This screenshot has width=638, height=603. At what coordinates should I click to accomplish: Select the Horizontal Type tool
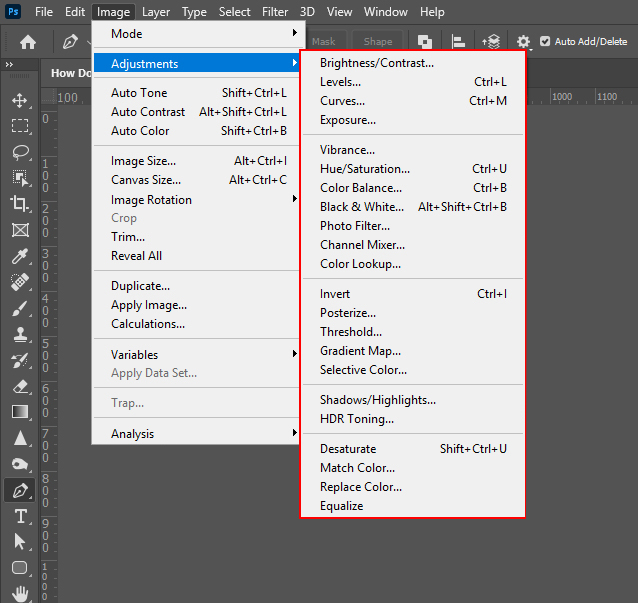coord(20,516)
